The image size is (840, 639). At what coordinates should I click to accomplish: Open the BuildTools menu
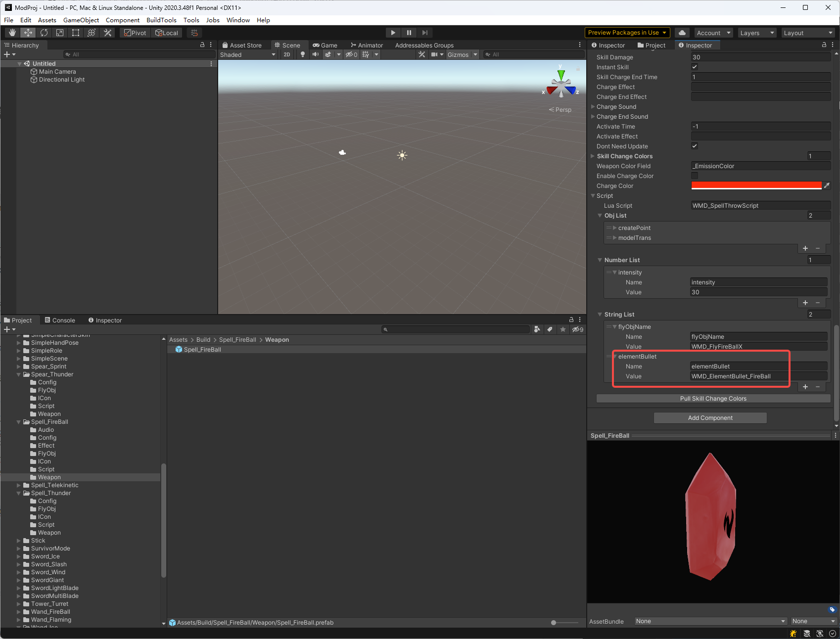point(161,20)
